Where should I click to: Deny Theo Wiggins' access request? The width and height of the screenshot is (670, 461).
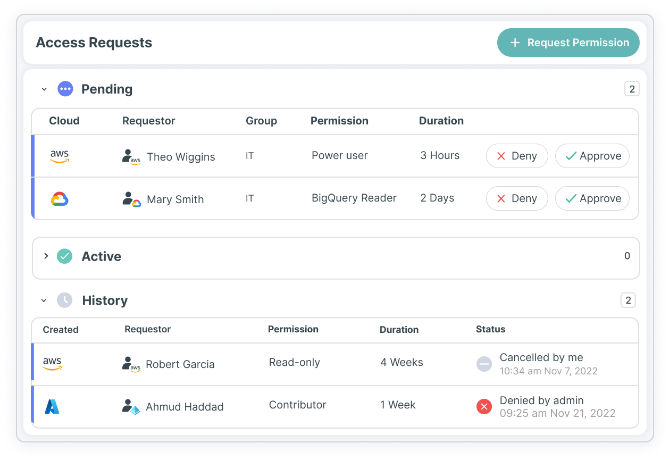[516, 156]
